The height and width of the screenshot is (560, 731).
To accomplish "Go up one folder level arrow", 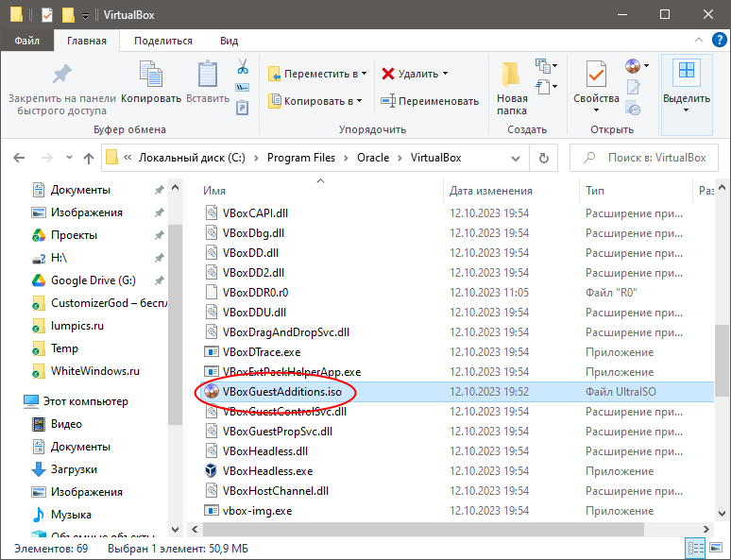I will pos(89,158).
